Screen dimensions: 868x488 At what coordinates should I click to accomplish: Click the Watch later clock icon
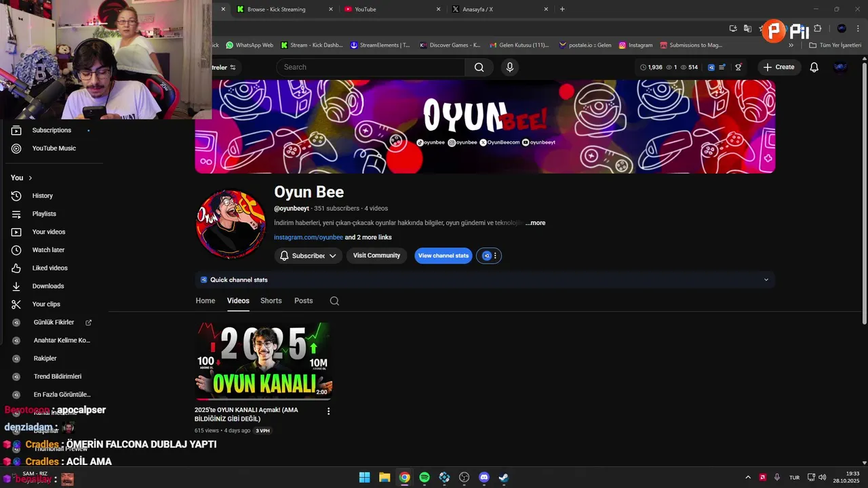click(16, 250)
